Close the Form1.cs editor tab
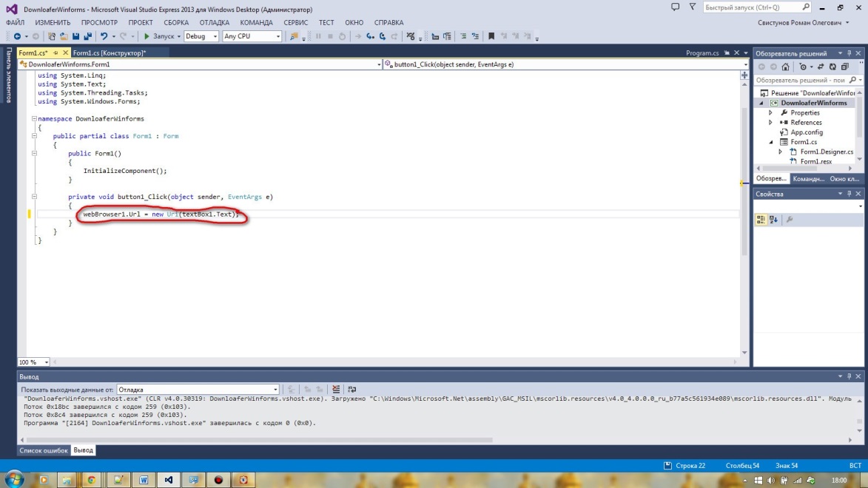The width and height of the screenshot is (868, 488). (x=65, y=53)
